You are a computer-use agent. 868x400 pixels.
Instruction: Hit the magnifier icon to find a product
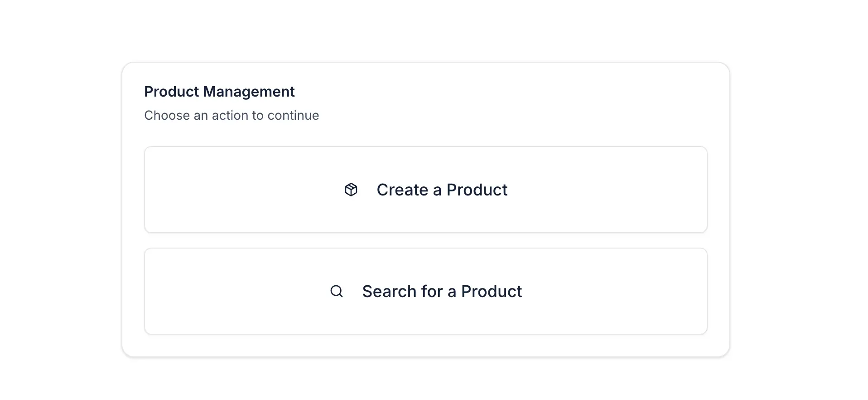(x=336, y=291)
